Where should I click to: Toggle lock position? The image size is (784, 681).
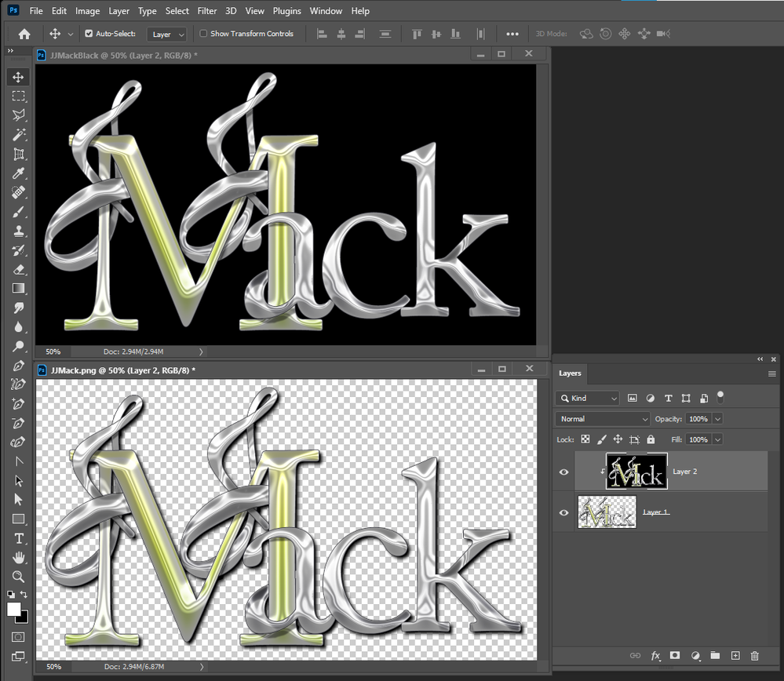pos(618,439)
